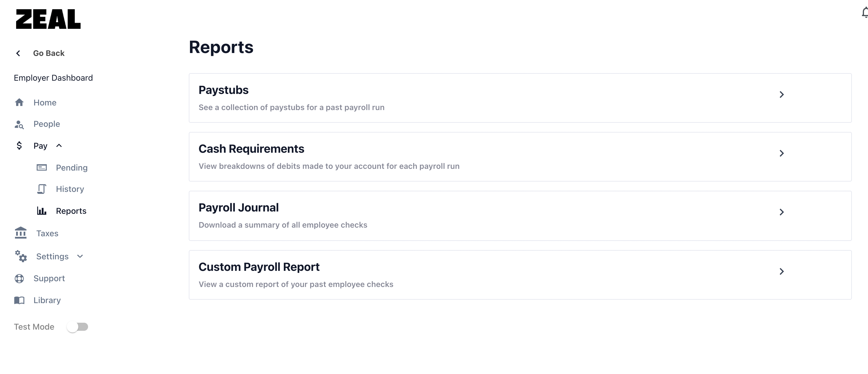Click the Pending card icon

coord(42,168)
